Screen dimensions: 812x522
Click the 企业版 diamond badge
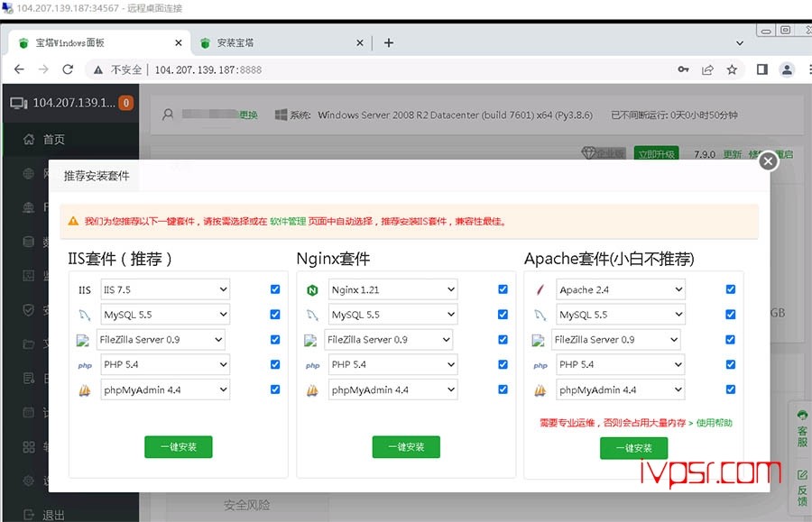click(604, 153)
